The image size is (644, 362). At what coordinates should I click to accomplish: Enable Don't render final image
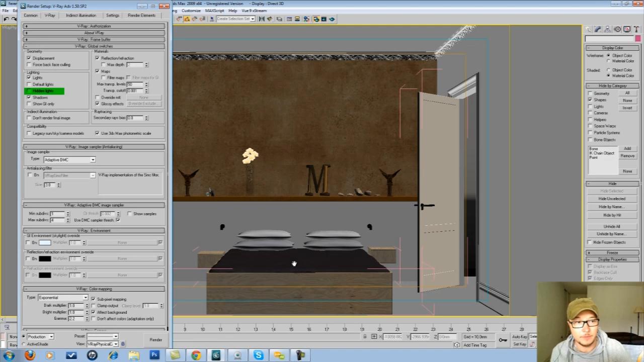29,118
